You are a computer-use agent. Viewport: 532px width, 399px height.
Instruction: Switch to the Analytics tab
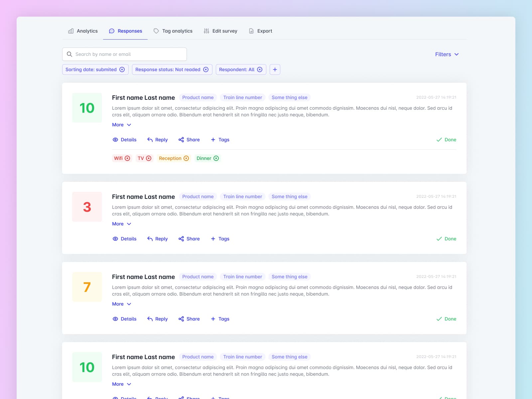tap(83, 31)
